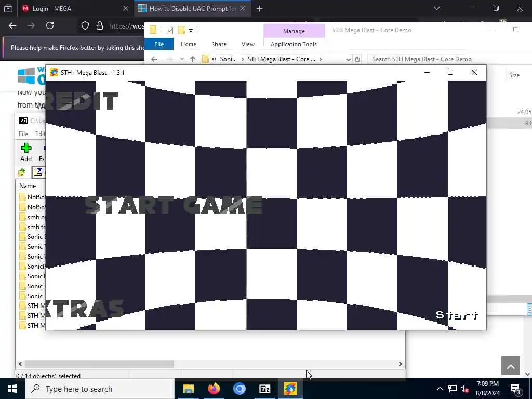Open the Application Tools ribbon tab

tap(294, 44)
